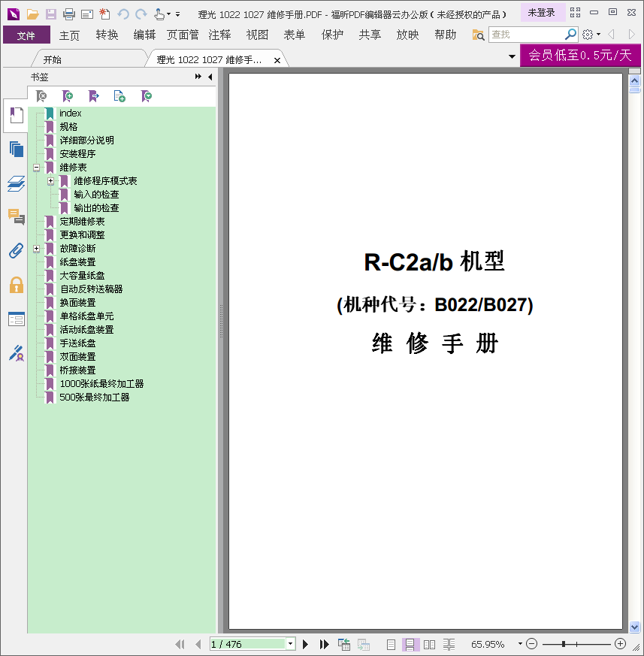Screen dimensions: 644x656
Task: Switch to the 主页 ribbon tab
Action: tap(69, 35)
